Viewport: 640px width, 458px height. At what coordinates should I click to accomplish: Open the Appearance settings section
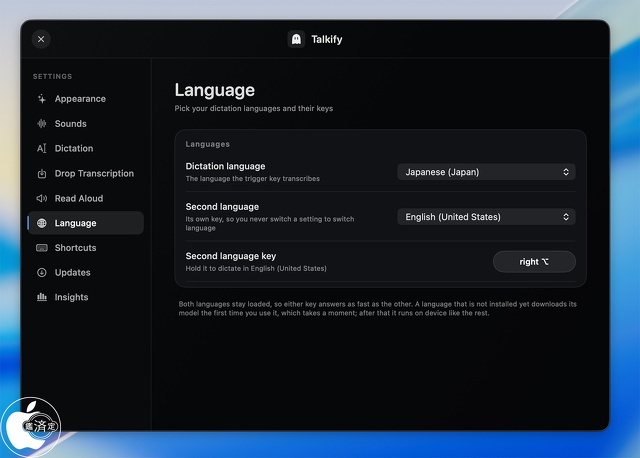click(x=86, y=99)
